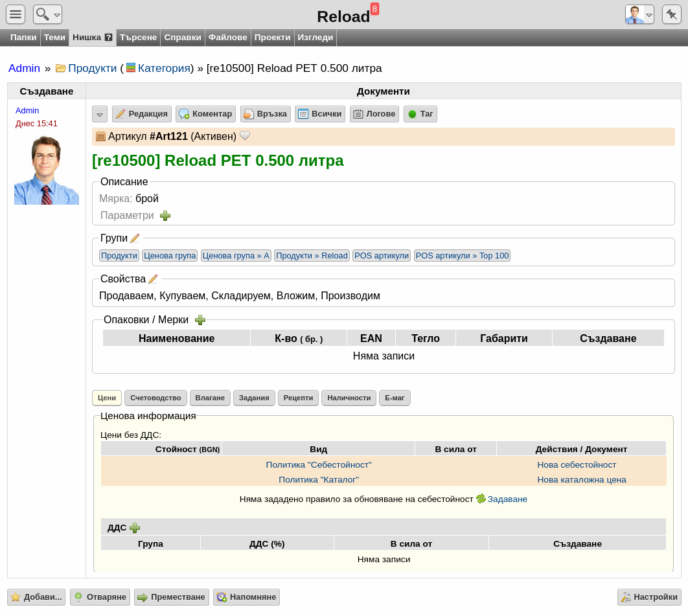Image resolution: width=688 pixels, height=616 pixels.
Task: Expand the search dropdown arrow
Action: click(x=56, y=16)
